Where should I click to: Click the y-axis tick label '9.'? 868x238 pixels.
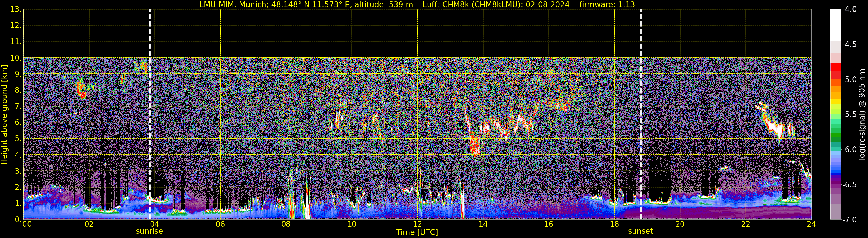pyautogui.click(x=18, y=74)
